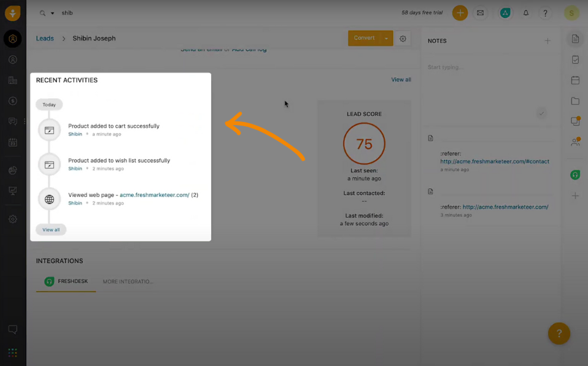This screenshot has width=588, height=366.
Task: Open the notifications bell
Action: click(526, 13)
